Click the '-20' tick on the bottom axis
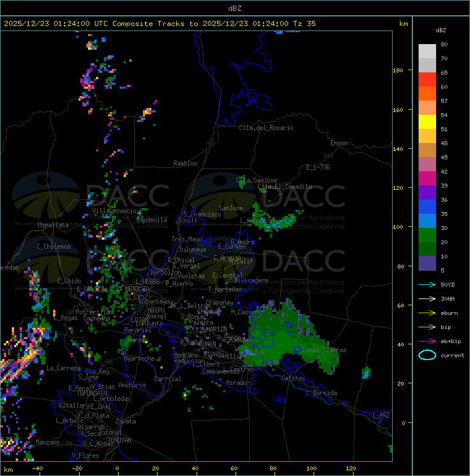The width and height of the screenshot is (470, 476). coord(77,469)
